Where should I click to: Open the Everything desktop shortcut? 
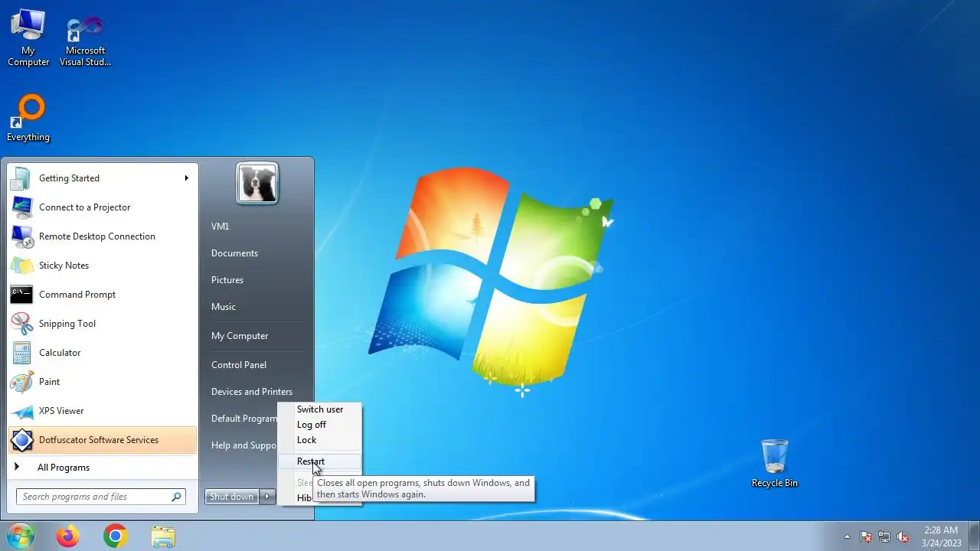pos(28,118)
